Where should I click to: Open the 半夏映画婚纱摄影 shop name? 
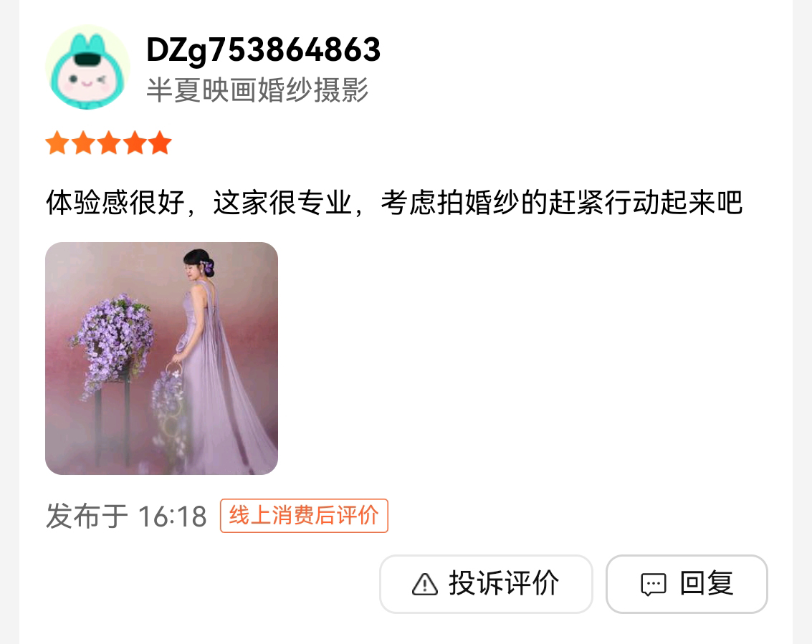[257, 90]
